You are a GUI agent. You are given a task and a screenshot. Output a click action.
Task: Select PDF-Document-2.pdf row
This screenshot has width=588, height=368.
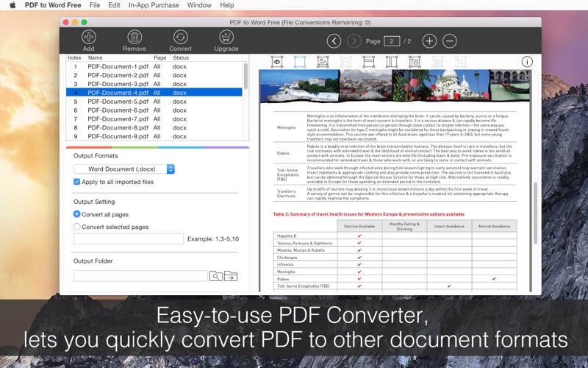pos(154,75)
